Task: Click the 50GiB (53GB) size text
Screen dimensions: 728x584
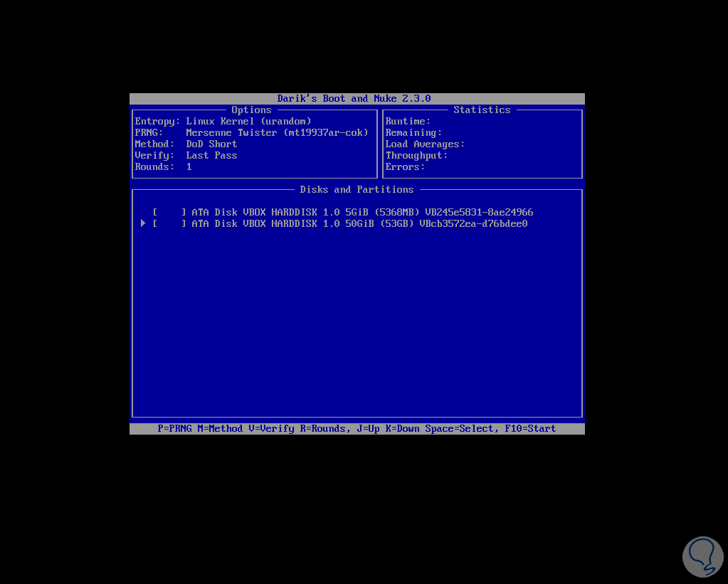Action: click(x=379, y=224)
